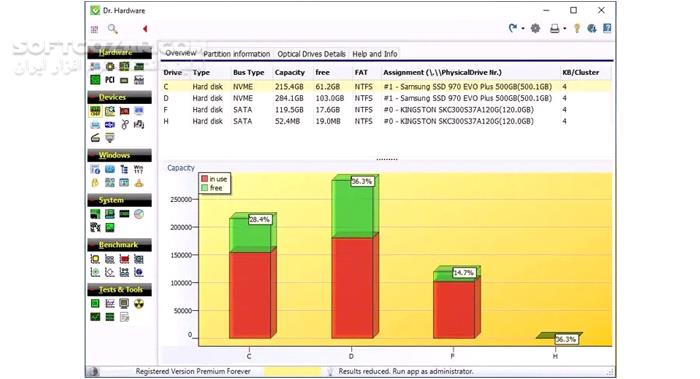Click the green 'free' legend swatch
This screenshot has width=700, height=379.
point(204,188)
